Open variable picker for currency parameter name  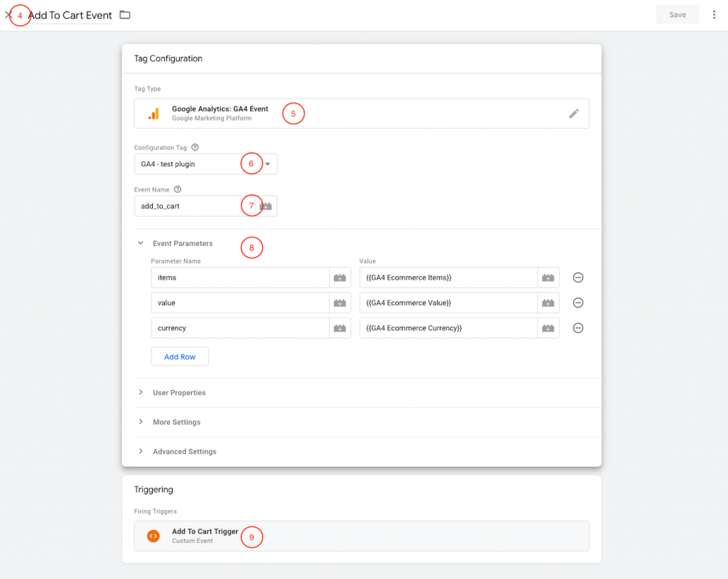339,328
